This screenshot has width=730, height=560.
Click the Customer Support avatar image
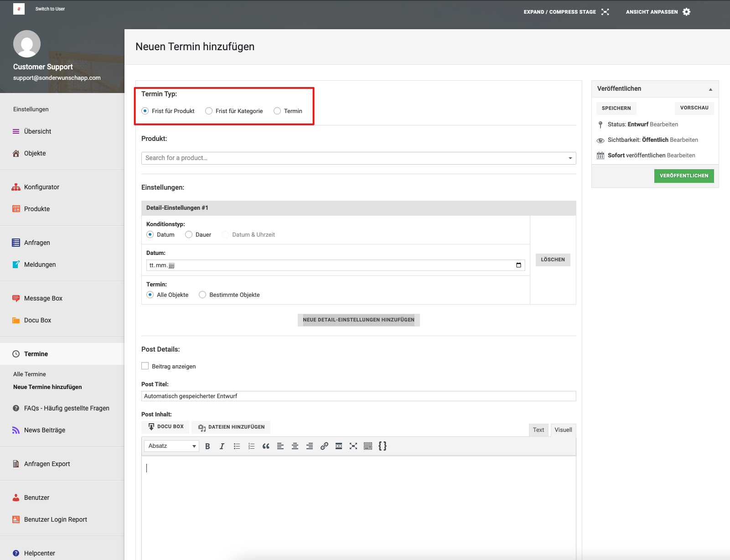tap(27, 44)
